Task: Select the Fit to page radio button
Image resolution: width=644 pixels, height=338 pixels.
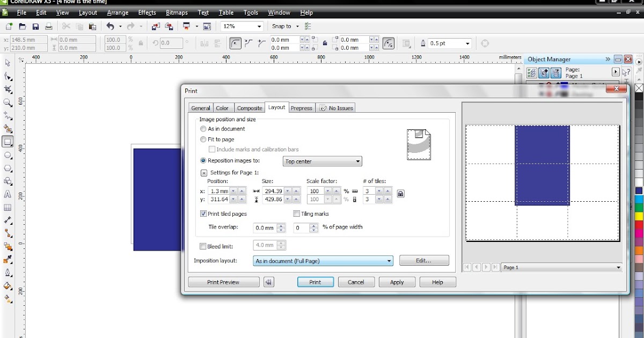Action: tap(203, 139)
